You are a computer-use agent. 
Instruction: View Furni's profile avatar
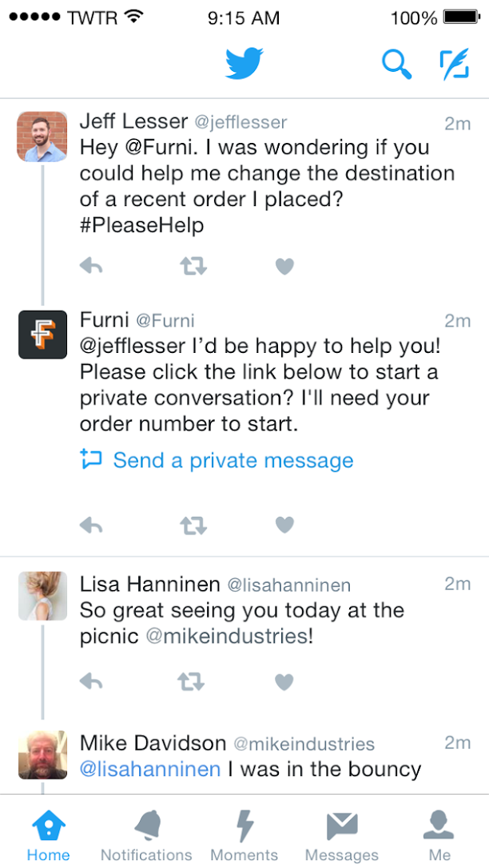[x=42, y=335]
